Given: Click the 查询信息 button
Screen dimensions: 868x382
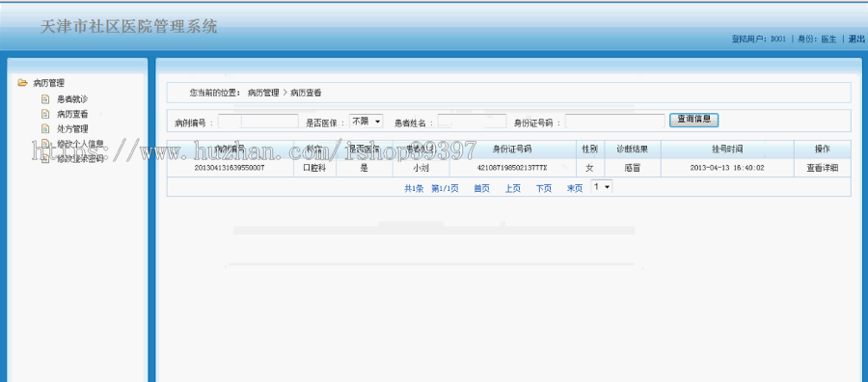Looking at the screenshot, I should click(693, 120).
